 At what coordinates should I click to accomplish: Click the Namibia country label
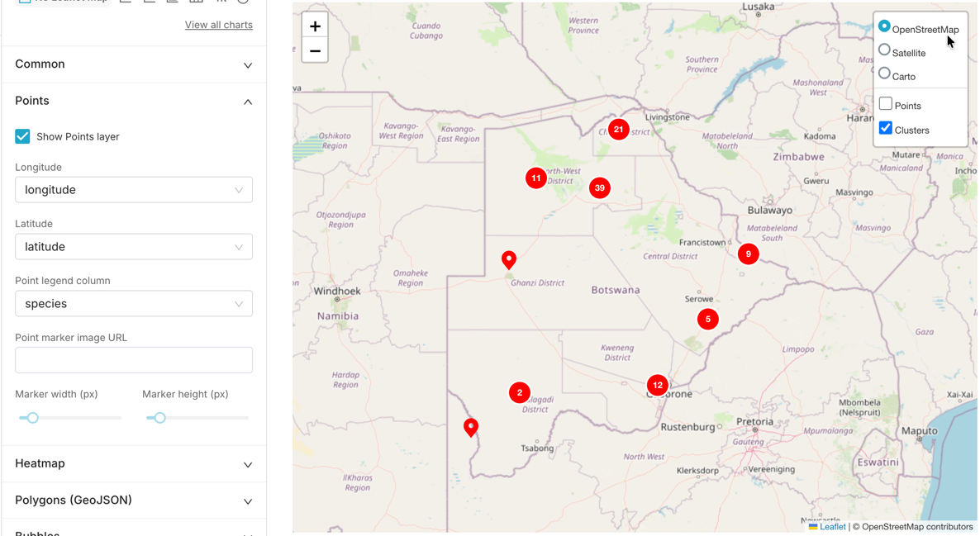click(337, 316)
